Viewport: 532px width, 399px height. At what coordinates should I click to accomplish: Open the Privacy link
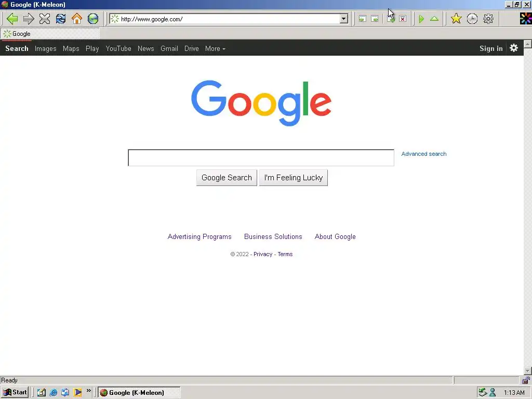point(263,254)
